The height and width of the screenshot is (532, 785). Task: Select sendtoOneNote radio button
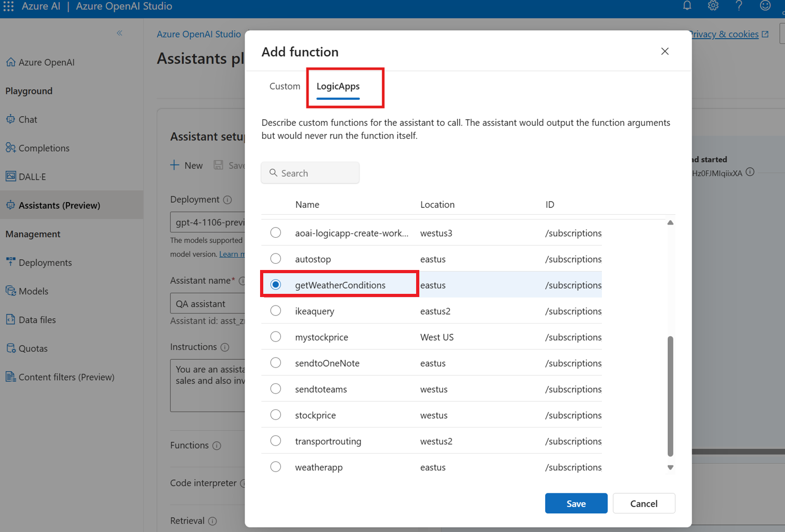pyautogui.click(x=275, y=363)
